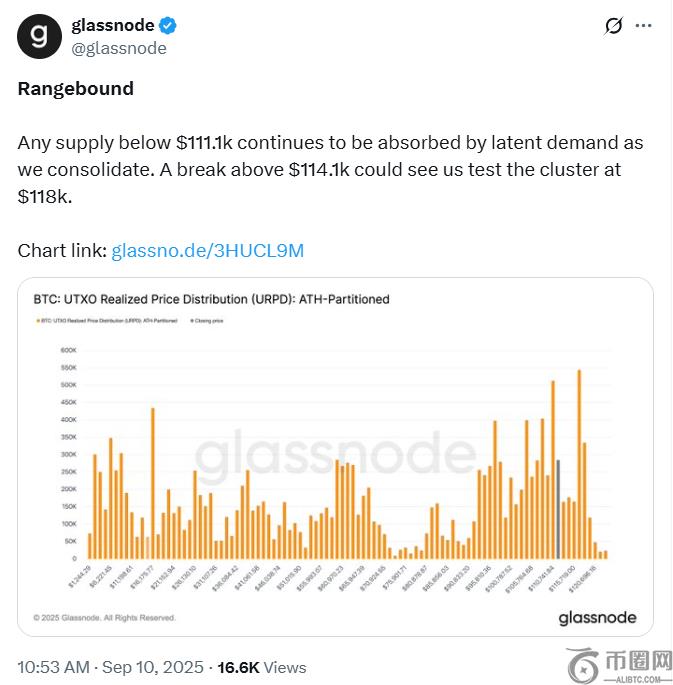Open the Grok action icon
Viewport: 673px width, 685px height.
614,27
